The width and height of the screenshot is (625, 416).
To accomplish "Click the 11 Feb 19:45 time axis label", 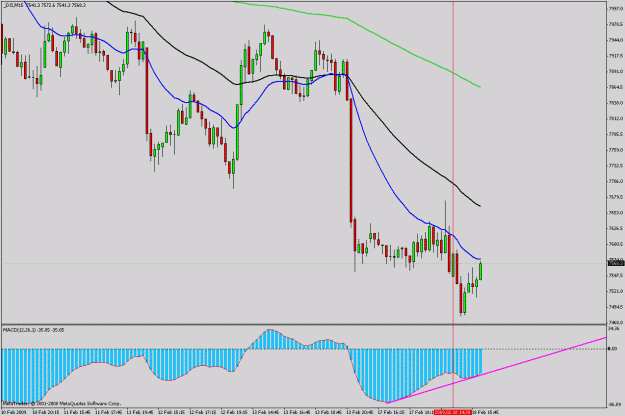I will click(140, 412).
